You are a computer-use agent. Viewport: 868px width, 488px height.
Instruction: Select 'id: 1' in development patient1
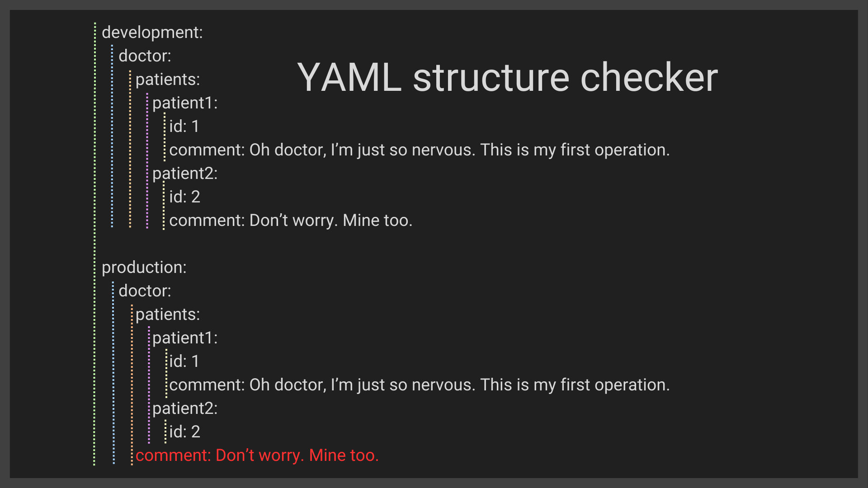[x=184, y=127]
